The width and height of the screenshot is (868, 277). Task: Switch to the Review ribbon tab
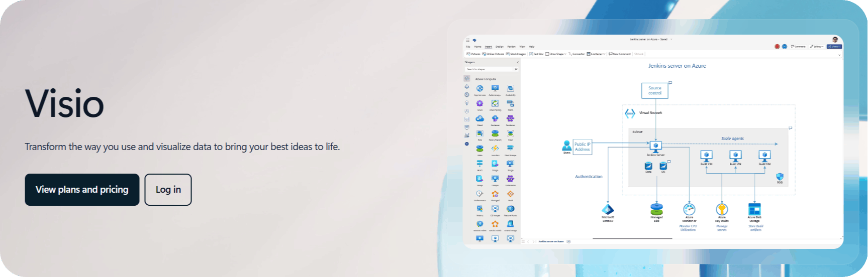click(511, 47)
